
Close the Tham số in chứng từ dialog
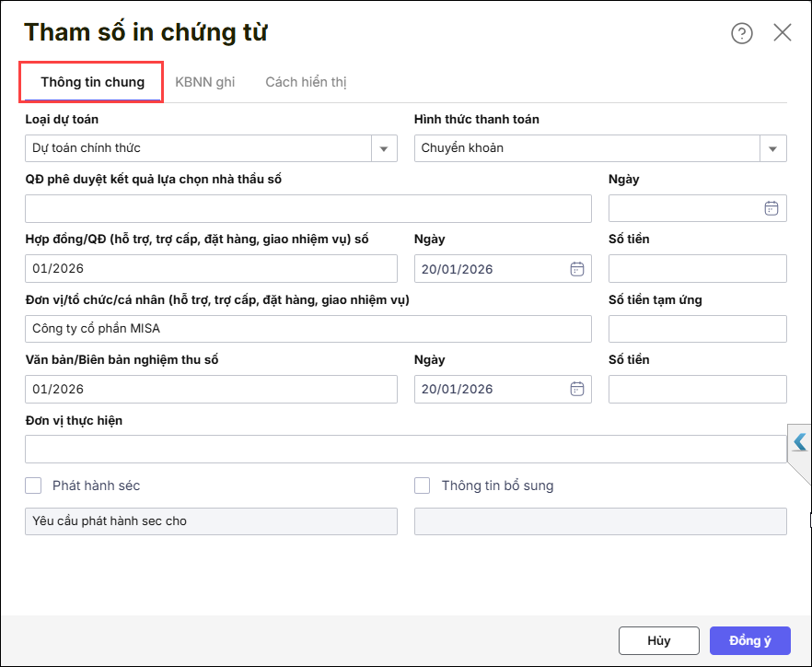click(782, 33)
